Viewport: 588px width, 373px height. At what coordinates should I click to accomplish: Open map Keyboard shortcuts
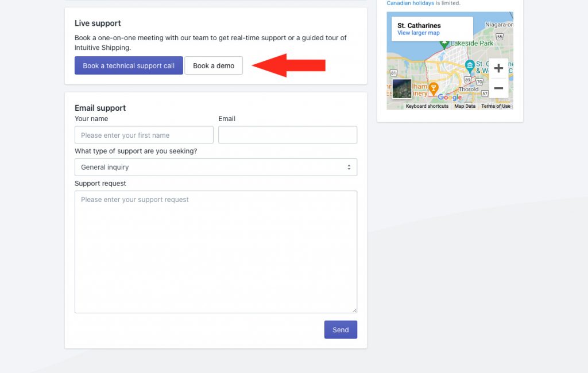[427, 106]
